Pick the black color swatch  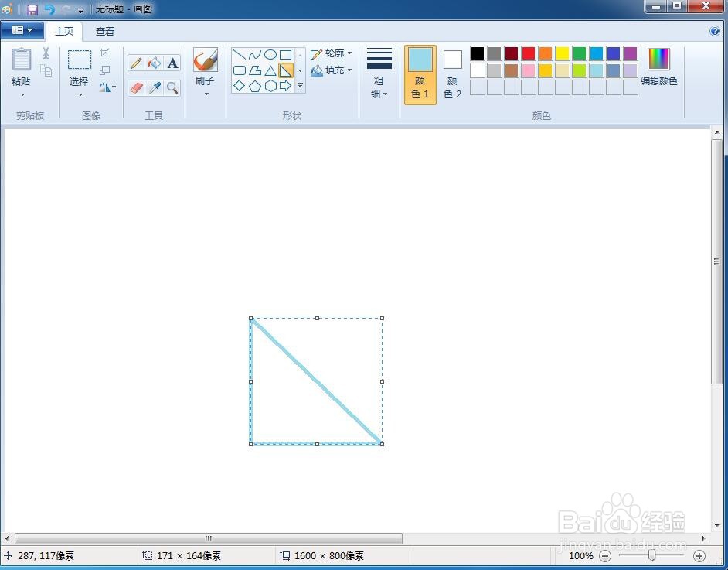pos(478,53)
